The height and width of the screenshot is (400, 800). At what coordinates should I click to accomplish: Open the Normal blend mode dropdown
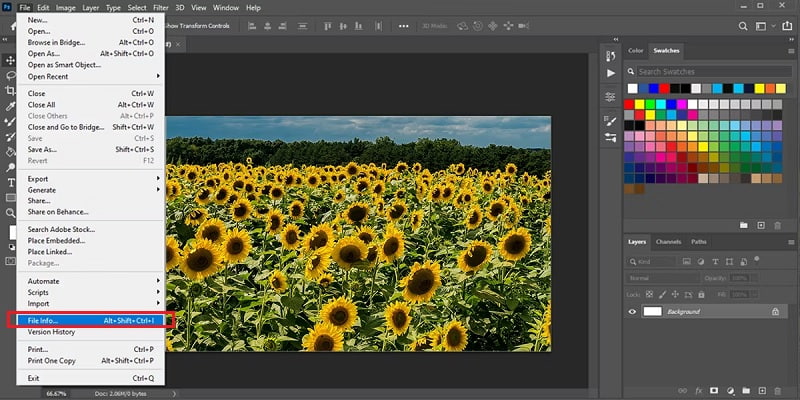[x=662, y=279]
